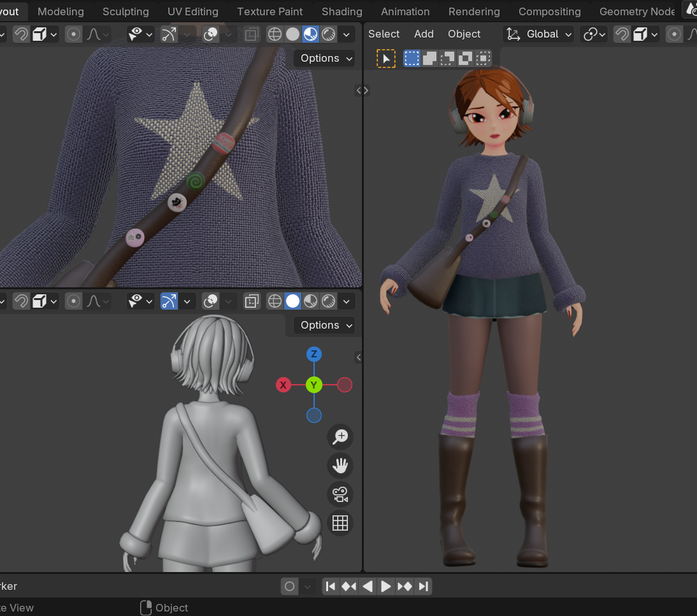Open the Texture Paint workspace tab
697x616 pixels.
click(x=270, y=11)
